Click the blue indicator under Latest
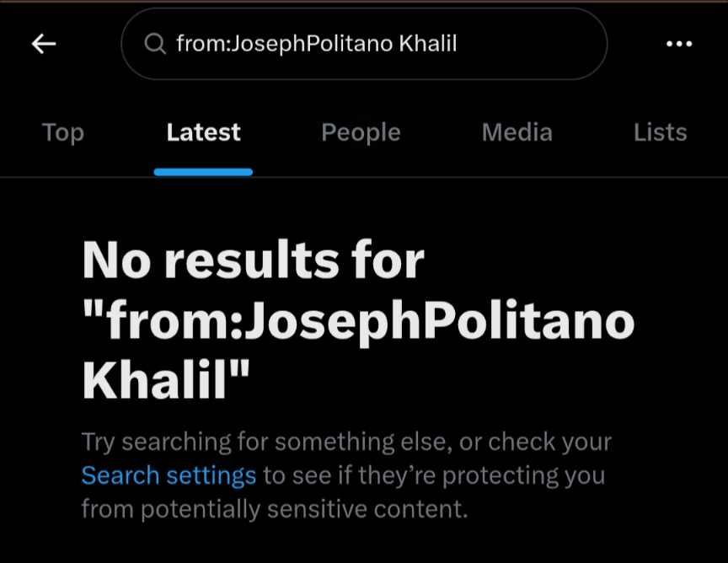Viewport: 728px width, 563px height. [203, 172]
